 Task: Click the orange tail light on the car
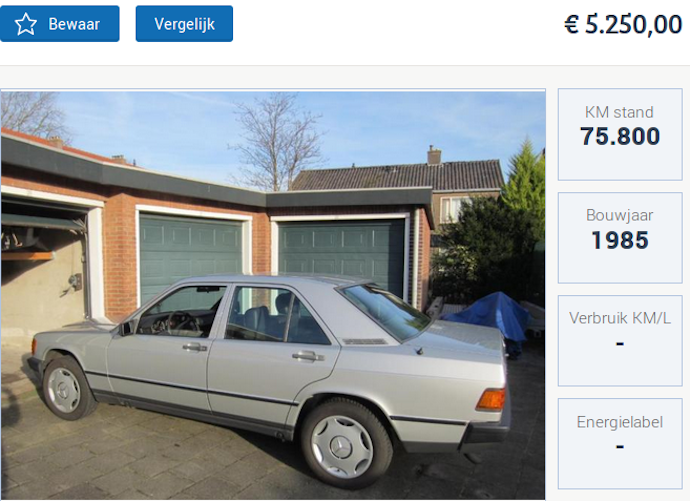coord(491,399)
